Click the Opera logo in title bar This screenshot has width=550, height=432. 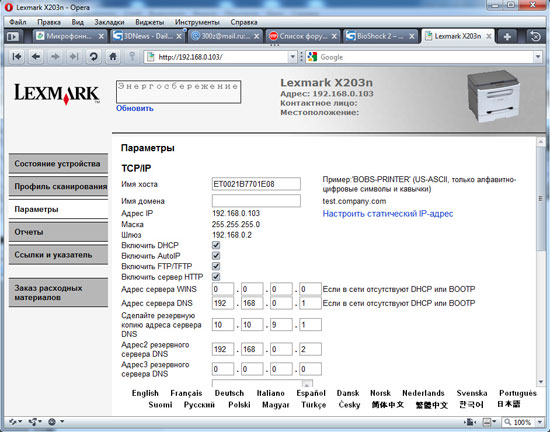point(9,7)
